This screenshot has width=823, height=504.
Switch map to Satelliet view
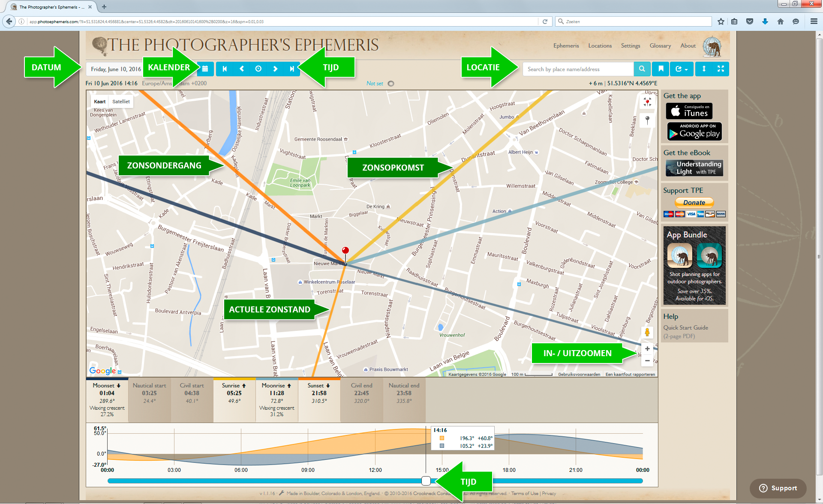[x=121, y=102]
